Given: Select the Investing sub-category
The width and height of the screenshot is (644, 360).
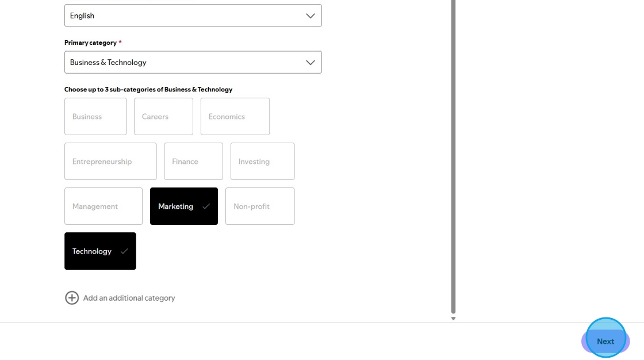Looking at the screenshot, I should point(262,161).
